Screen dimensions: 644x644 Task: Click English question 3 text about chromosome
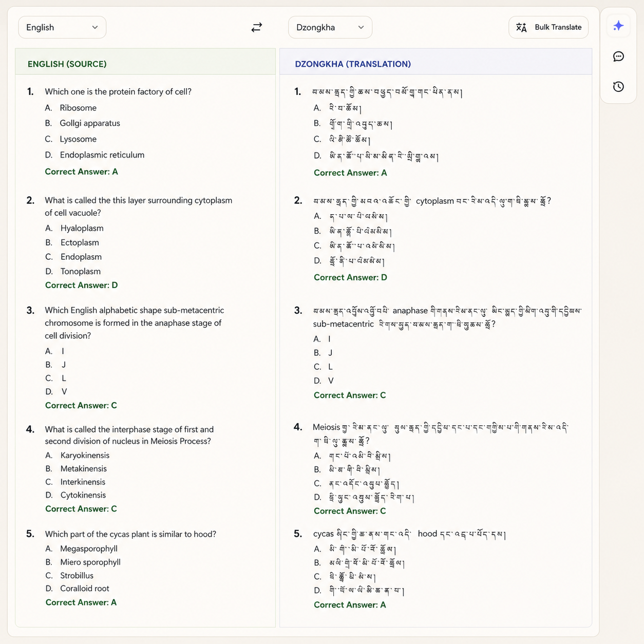point(135,323)
